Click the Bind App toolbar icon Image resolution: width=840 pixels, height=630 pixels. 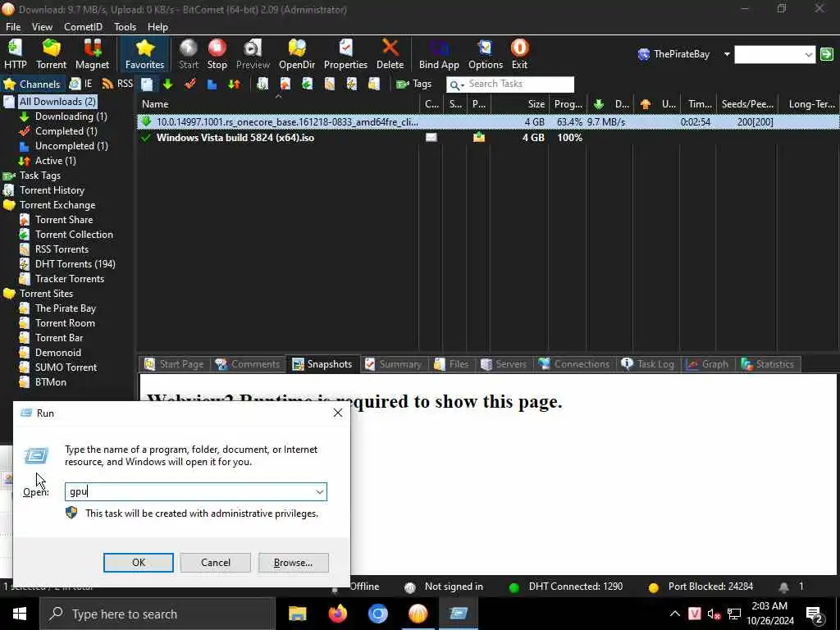pyautogui.click(x=439, y=54)
